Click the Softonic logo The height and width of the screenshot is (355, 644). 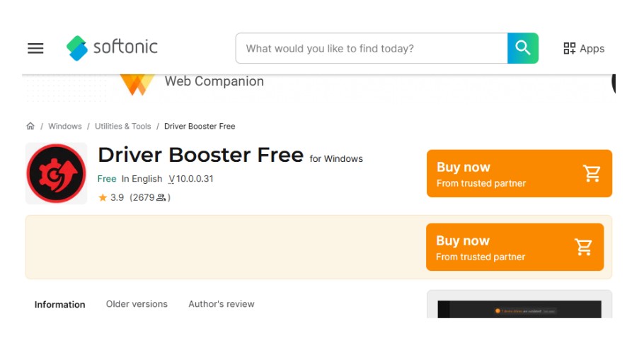pyautogui.click(x=113, y=48)
